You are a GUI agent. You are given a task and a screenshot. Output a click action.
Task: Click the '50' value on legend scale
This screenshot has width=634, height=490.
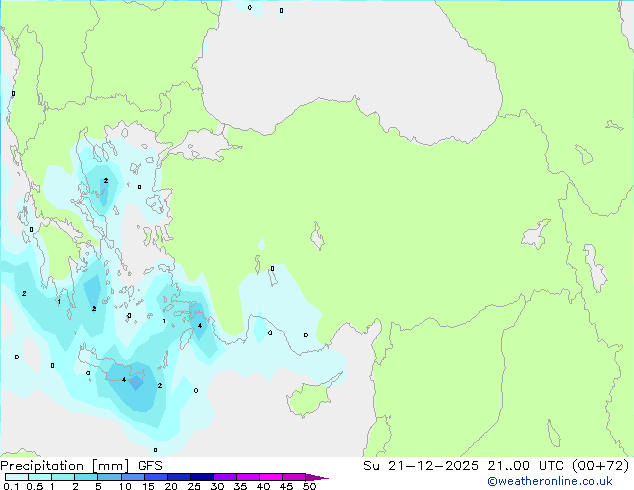click(x=309, y=487)
